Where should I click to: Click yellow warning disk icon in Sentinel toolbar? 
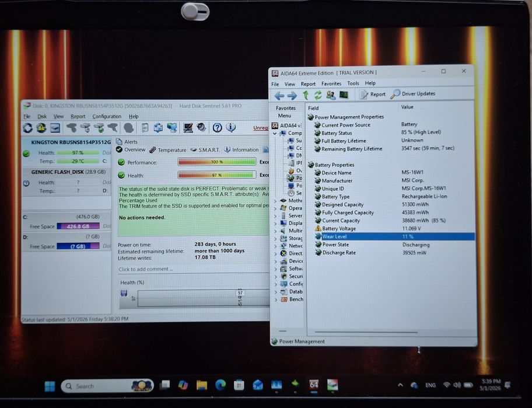[x=41, y=128]
